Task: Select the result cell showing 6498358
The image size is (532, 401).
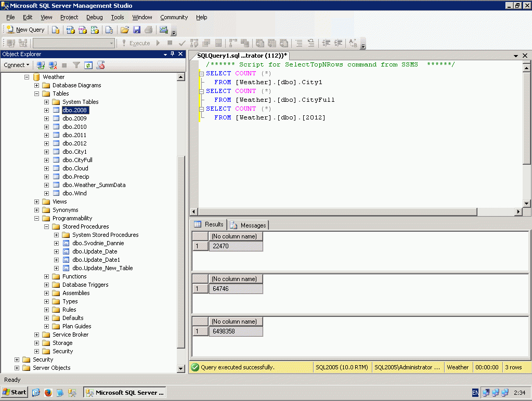Action: 236,331
